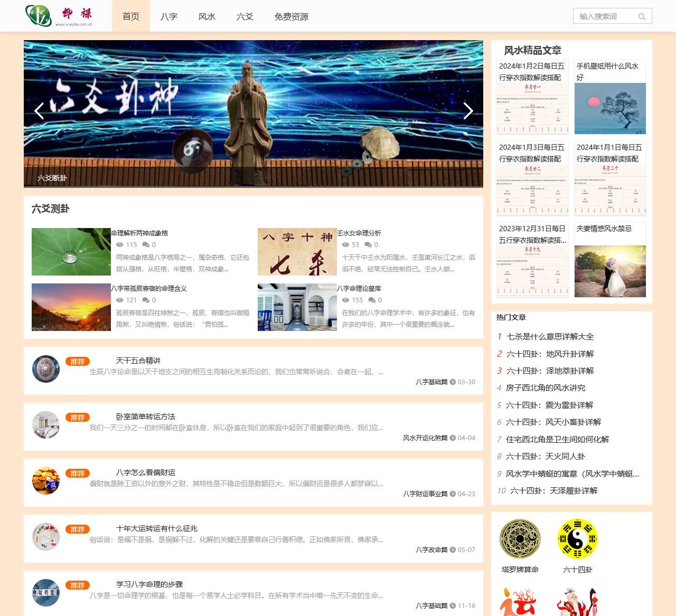Open the 免费资源 menu item
This screenshot has height=616, width=676.
pyautogui.click(x=292, y=16)
